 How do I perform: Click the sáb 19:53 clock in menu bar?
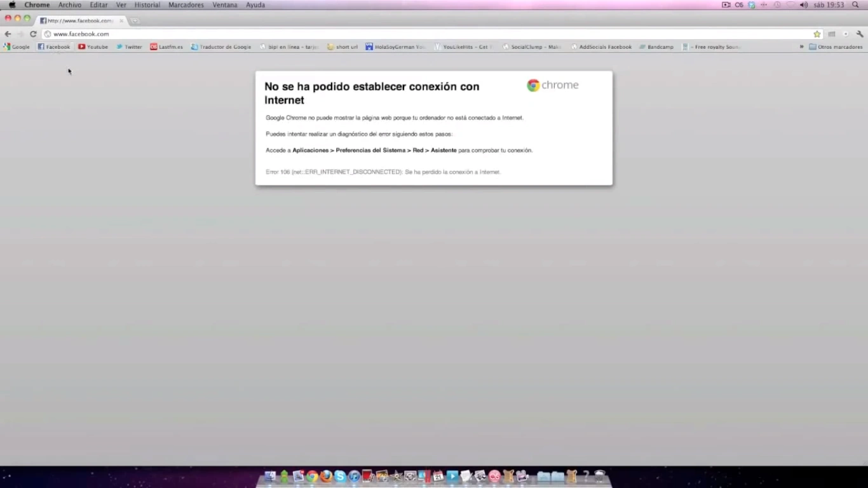click(x=829, y=4)
